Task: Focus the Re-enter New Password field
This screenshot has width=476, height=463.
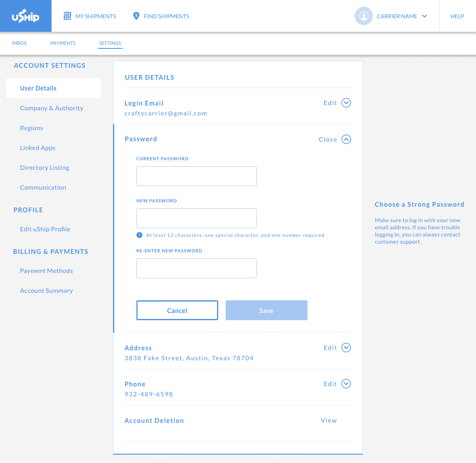Action: pos(196,268)
